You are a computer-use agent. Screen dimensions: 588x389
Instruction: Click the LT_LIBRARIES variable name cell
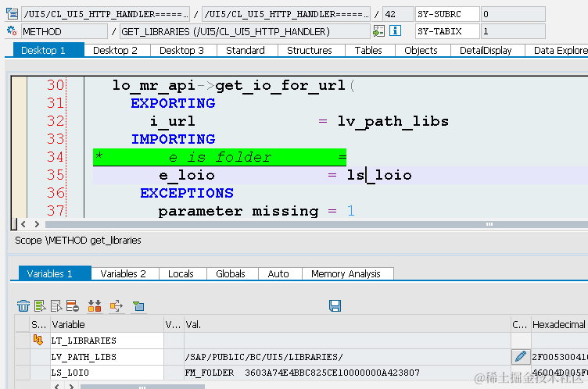(x=107, y=341)
